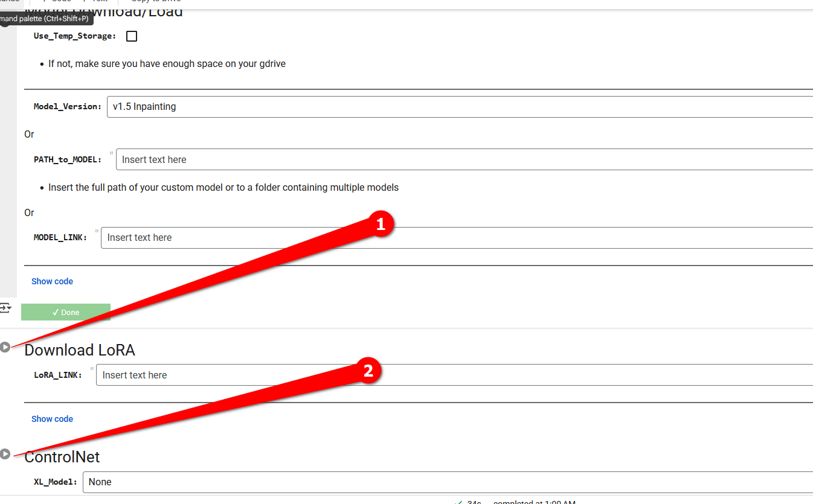
Task: Click the "LoRA_LINK:" label
Action: [x=58, y=375]
